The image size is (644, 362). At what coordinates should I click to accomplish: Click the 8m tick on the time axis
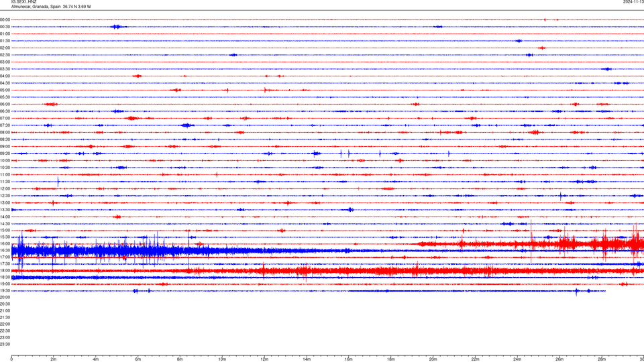[180, 359]
